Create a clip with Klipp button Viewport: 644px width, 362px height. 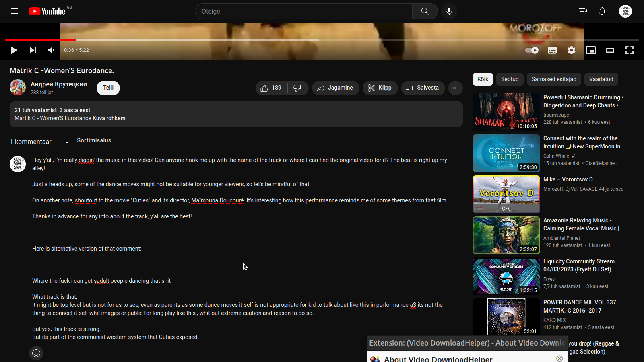click(380, 88)
